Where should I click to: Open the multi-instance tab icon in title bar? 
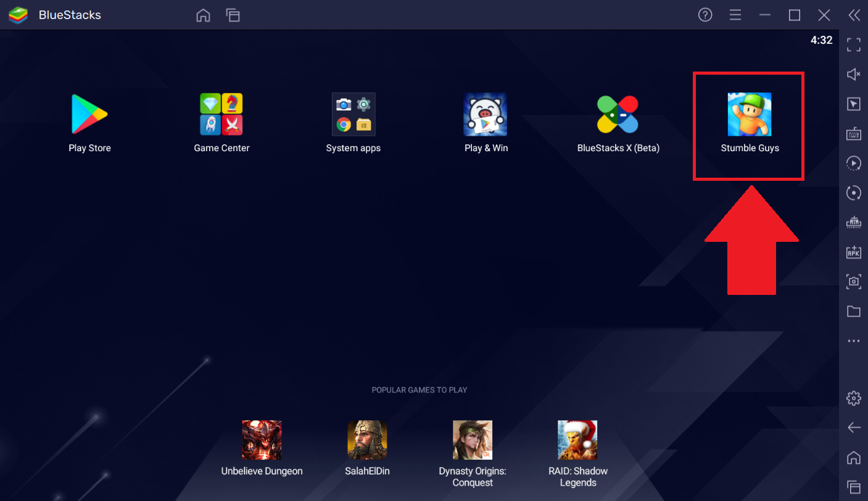[233, 15]
